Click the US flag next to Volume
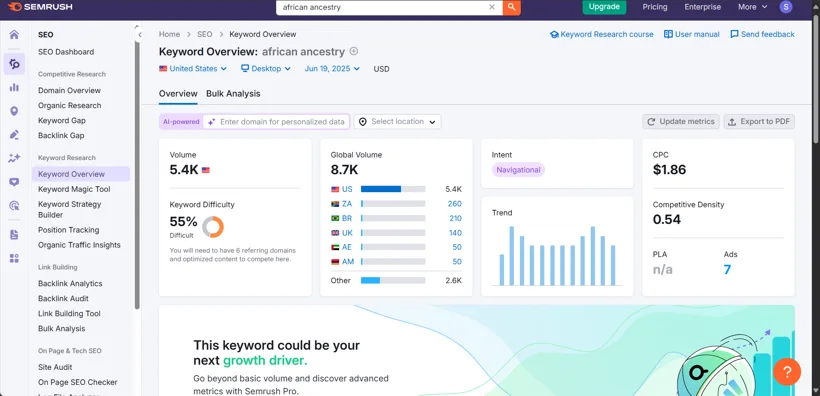Viewport: 820px width, 396px height. [x=206, y=170]
